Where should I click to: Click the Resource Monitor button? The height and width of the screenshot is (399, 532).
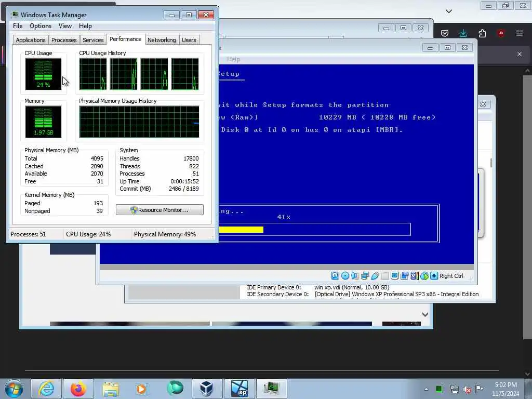pos(160,210)
